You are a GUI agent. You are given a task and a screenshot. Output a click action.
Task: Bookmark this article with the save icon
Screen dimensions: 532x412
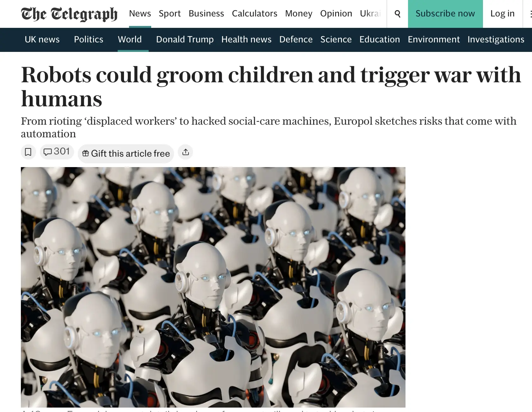pos(28,152)
